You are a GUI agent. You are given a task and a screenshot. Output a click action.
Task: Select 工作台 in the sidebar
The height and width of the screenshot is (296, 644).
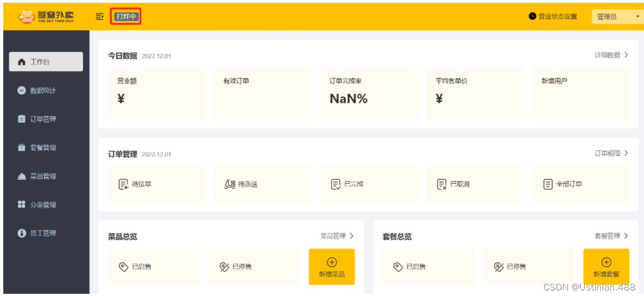tap(46, 62)
